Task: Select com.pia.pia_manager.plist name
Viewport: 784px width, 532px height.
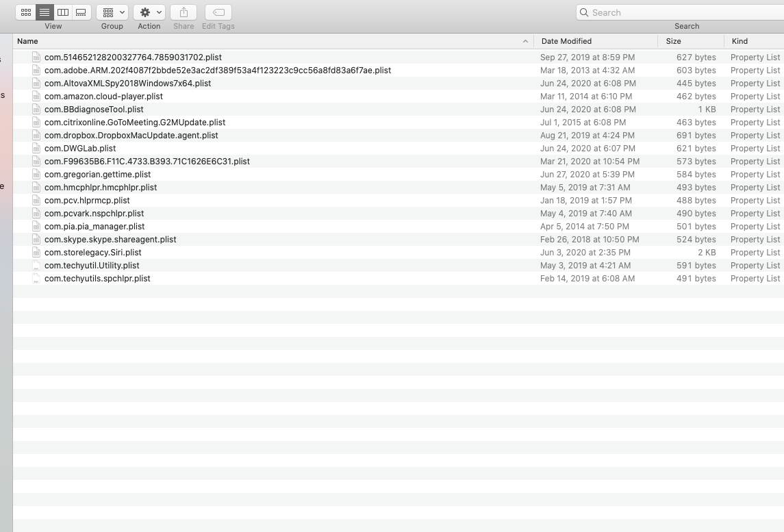Action: click(94, 226)
